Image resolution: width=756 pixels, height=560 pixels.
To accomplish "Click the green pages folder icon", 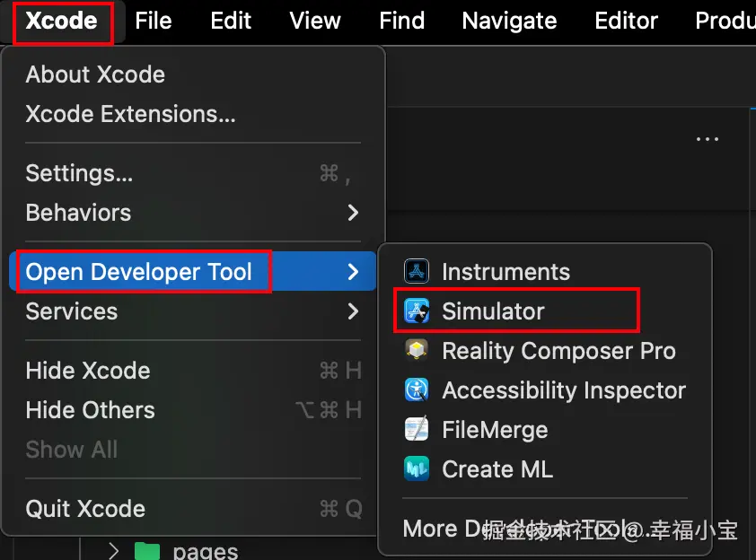I will (146, 550).
